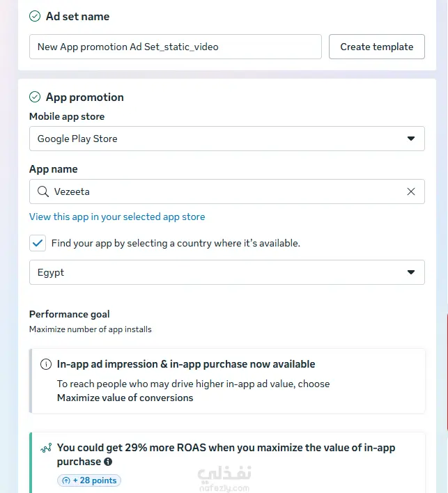Click the green checkmark beside App promotion

(35, 97)
